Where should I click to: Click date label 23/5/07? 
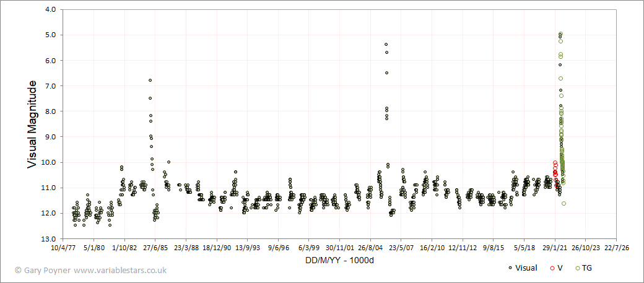[x=401, y=248]
